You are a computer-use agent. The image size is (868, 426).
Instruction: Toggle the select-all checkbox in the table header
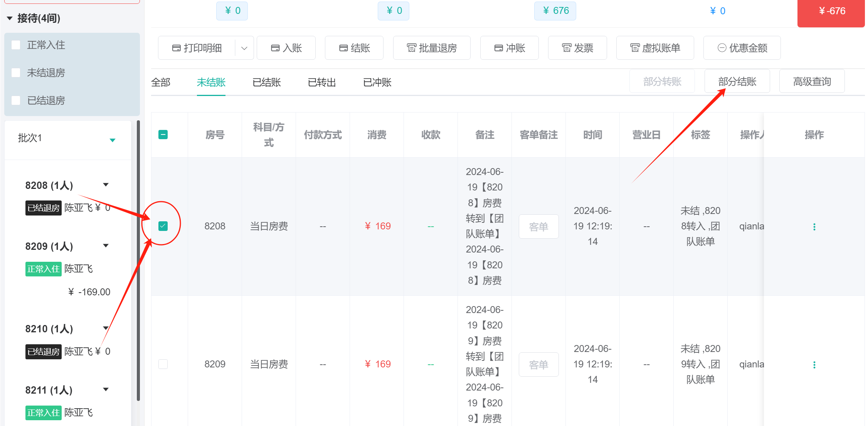click(163, 135)
